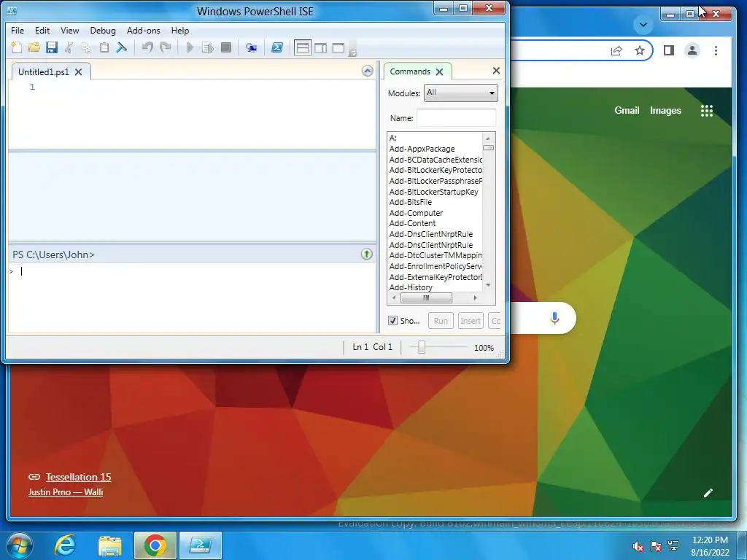Customize Chrome page with the pencil icon
The image size is (747, 560).
[x=708, y=493]
